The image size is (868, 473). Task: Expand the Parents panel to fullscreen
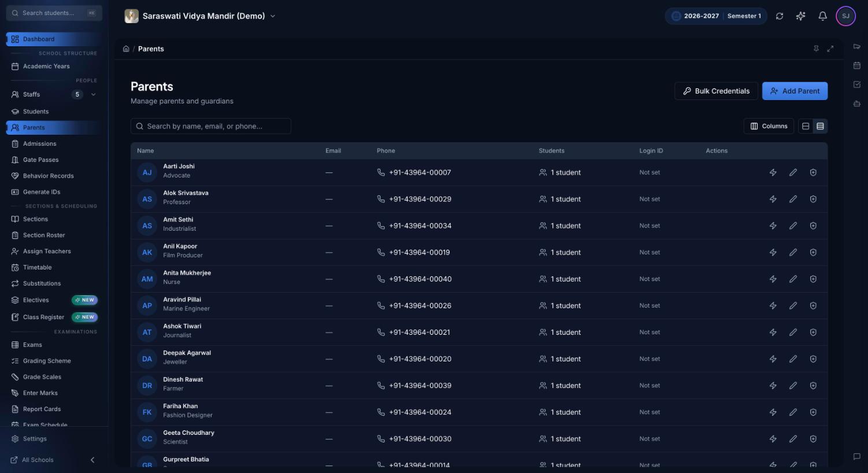pyautogui.click(x=830, y=49)
